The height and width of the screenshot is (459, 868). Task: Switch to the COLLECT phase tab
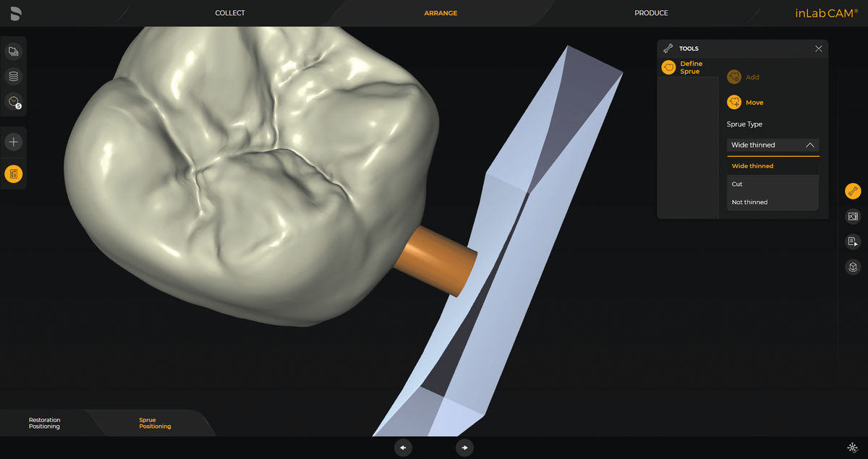[x=230, y=13]
